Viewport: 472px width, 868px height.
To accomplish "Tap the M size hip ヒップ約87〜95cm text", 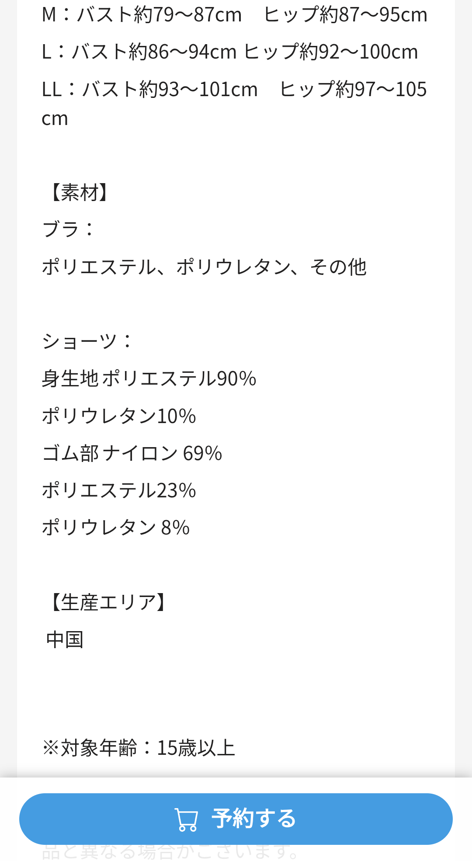I will (345, 15).
